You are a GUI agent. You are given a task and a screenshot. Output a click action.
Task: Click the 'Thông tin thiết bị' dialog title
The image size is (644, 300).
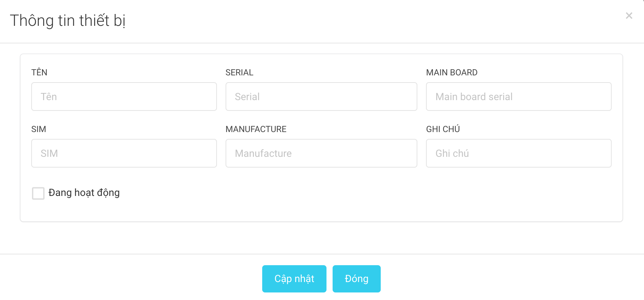pos(68,20)
